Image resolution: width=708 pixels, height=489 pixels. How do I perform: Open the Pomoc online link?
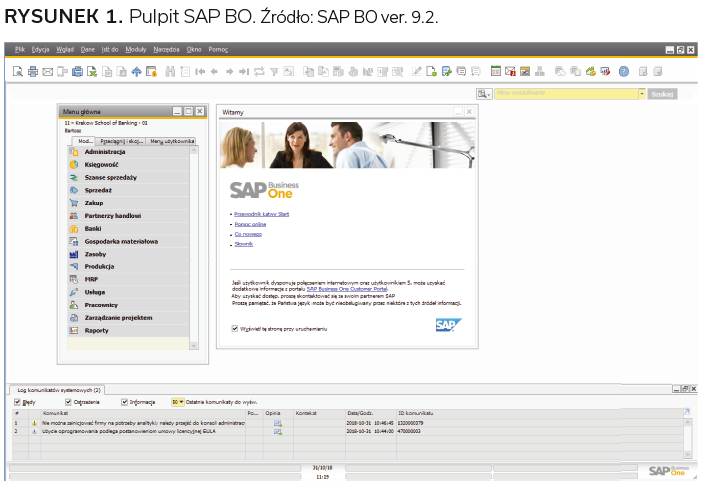pyautogui.click(x=250, y=224)
